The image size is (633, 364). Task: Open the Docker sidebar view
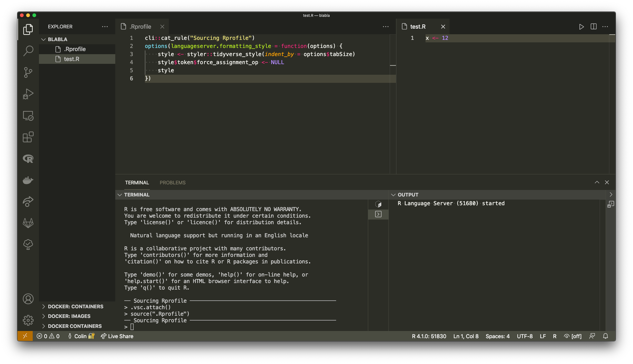[28, 180]
